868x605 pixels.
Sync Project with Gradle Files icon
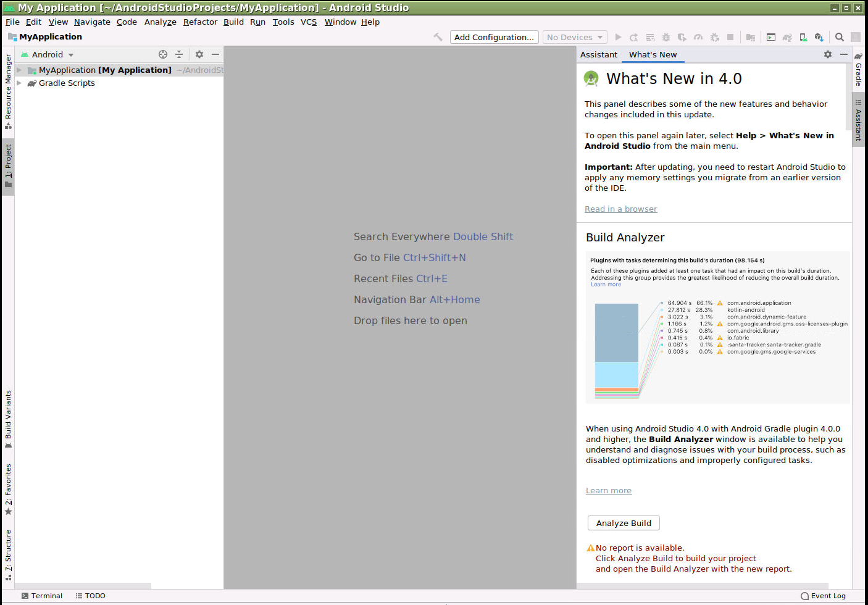point(787,37)
